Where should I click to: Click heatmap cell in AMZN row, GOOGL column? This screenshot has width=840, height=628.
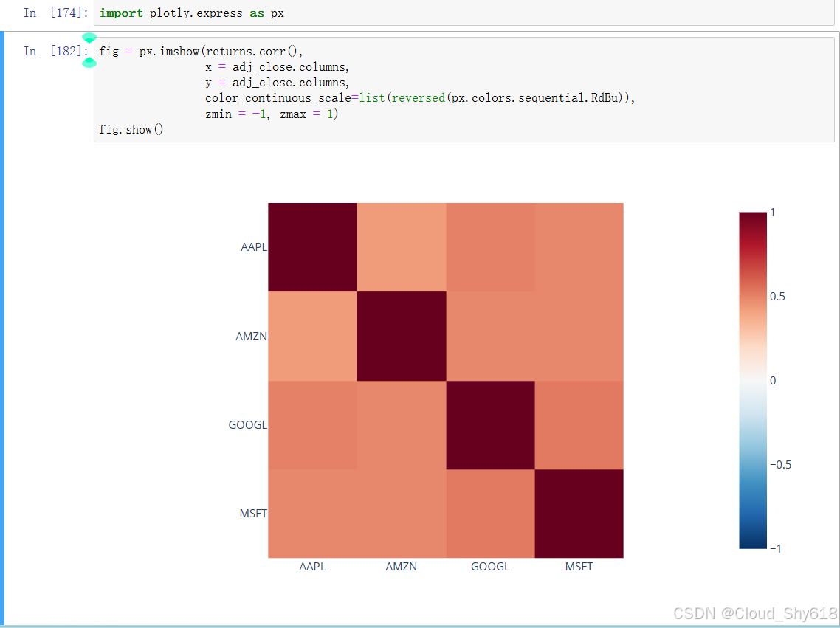(x=490, y=337)
